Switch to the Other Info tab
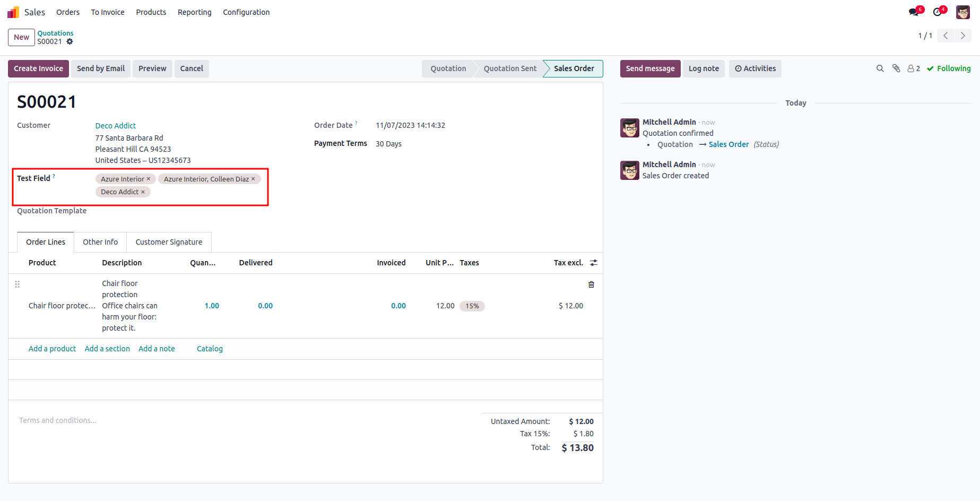 [x=100, y=242]
